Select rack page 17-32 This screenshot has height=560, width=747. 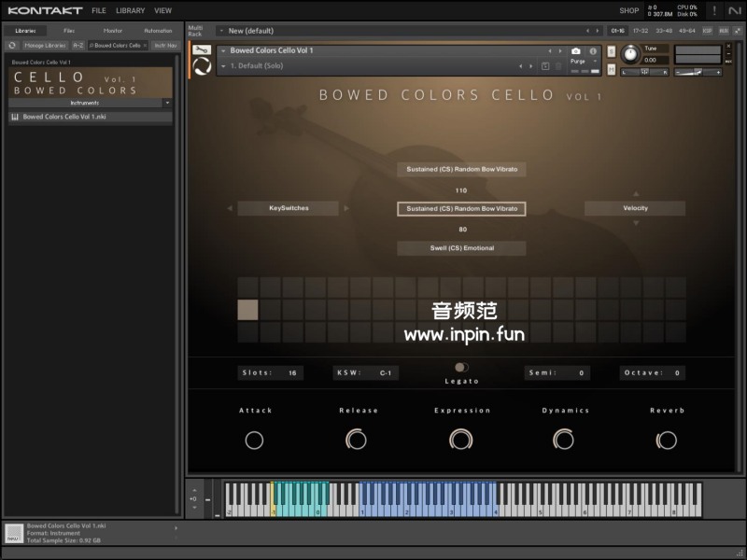[641, 31]
